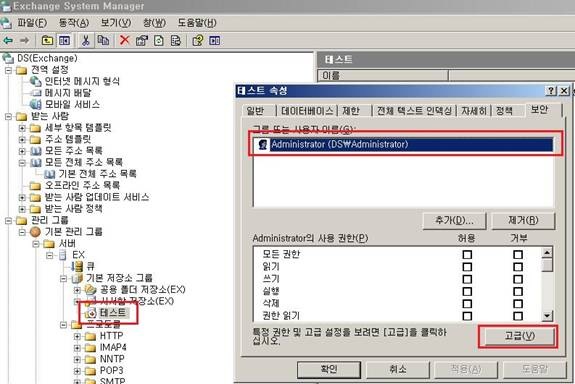
Task: Check Allow for 실행
Action: 467,292
